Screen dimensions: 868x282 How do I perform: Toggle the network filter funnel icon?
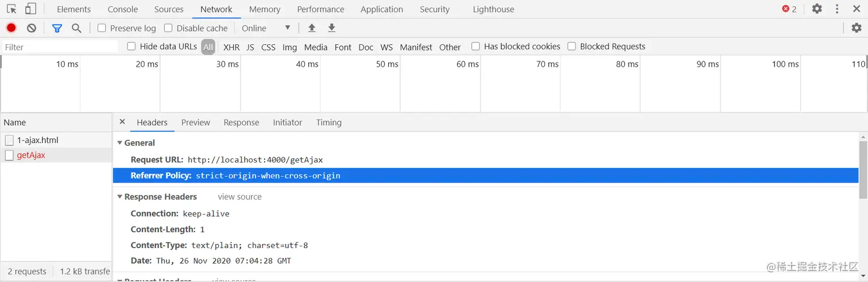click(57, 28)
